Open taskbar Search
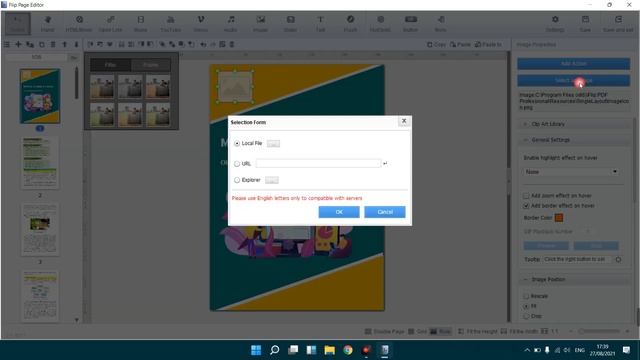Image resolution: width=640 pixels, height=360 pixels. (275, 350)
